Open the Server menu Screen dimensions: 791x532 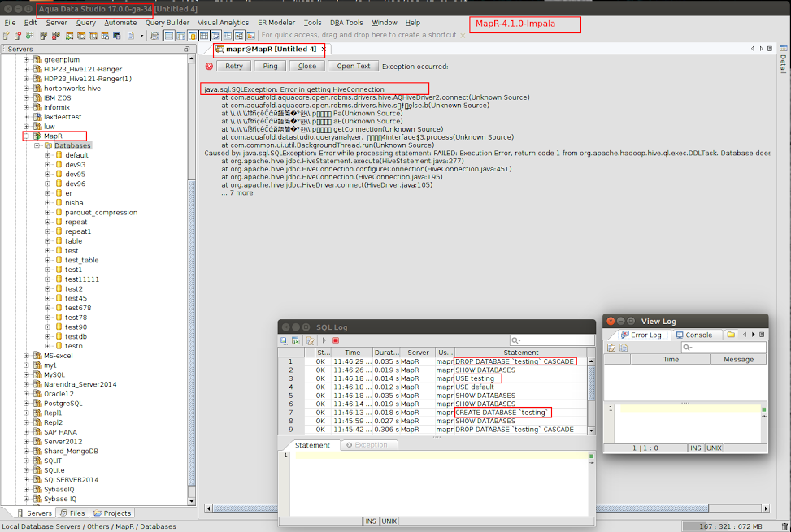pyautogui.click(x=57, y=23)
